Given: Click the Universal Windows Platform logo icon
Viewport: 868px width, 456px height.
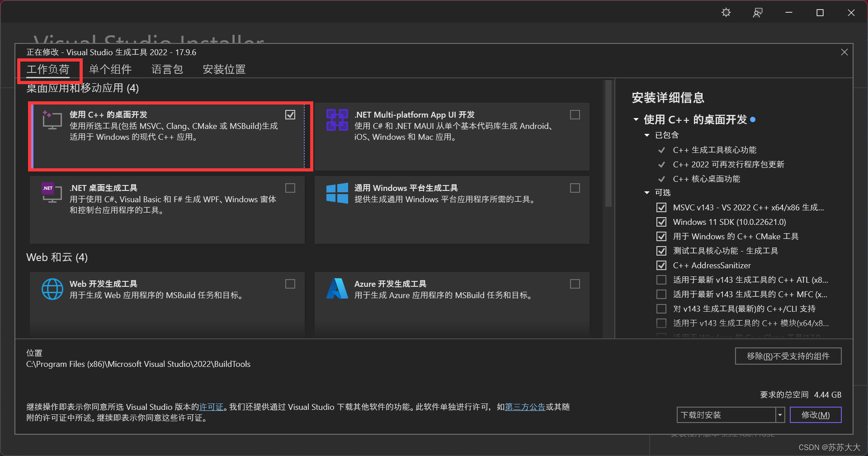Looking at the screenshot, I should point(337,193).
